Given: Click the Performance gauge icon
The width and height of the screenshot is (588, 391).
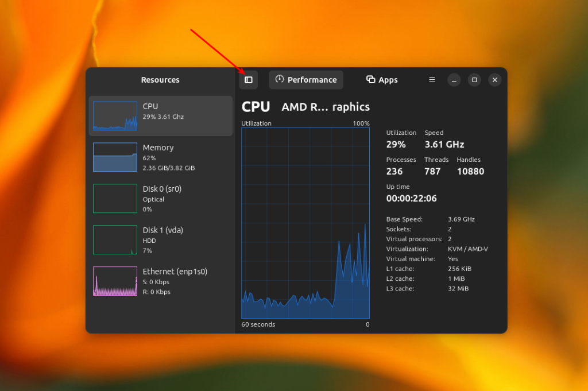Looking at the screenshot, I should point(280,79).
